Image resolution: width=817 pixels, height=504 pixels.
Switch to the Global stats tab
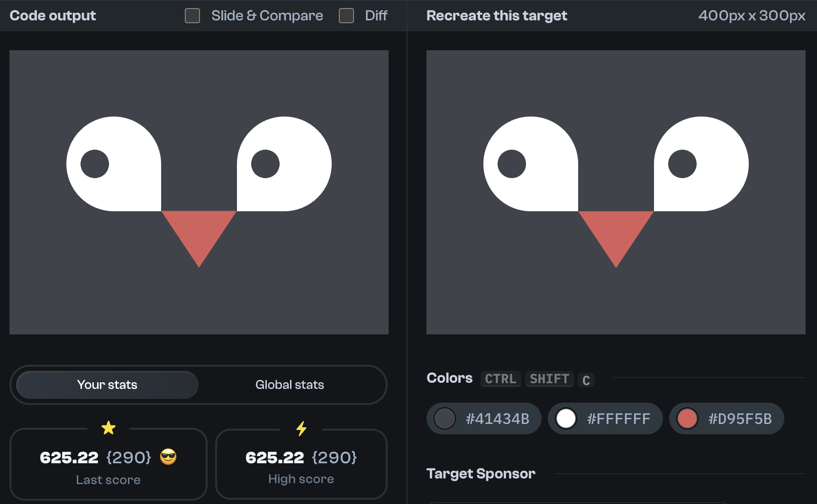click(x=290, y=385)
